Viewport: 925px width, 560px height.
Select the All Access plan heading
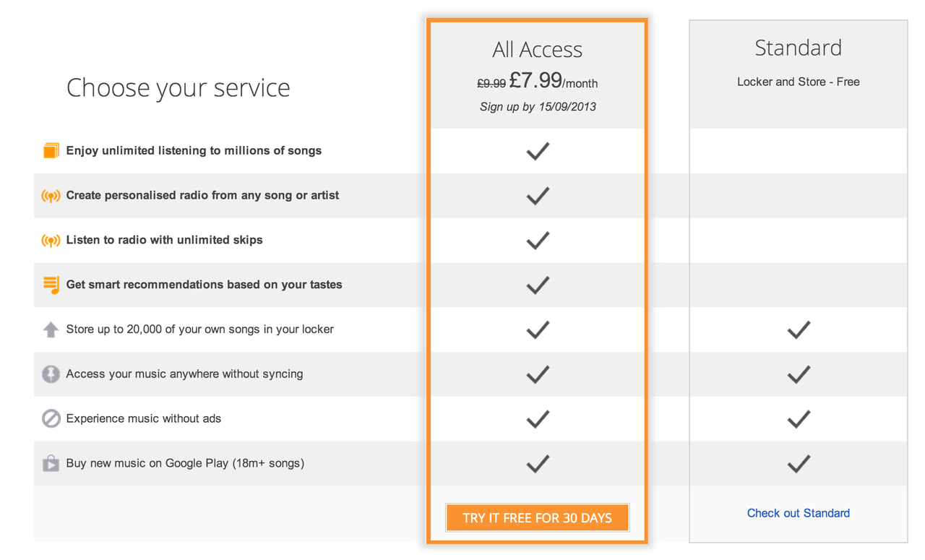coord(538,49)
